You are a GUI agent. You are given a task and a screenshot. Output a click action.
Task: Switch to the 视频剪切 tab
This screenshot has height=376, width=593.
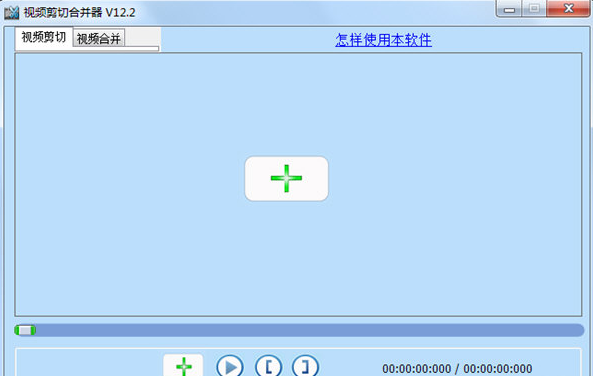click(x=44, y=37)
